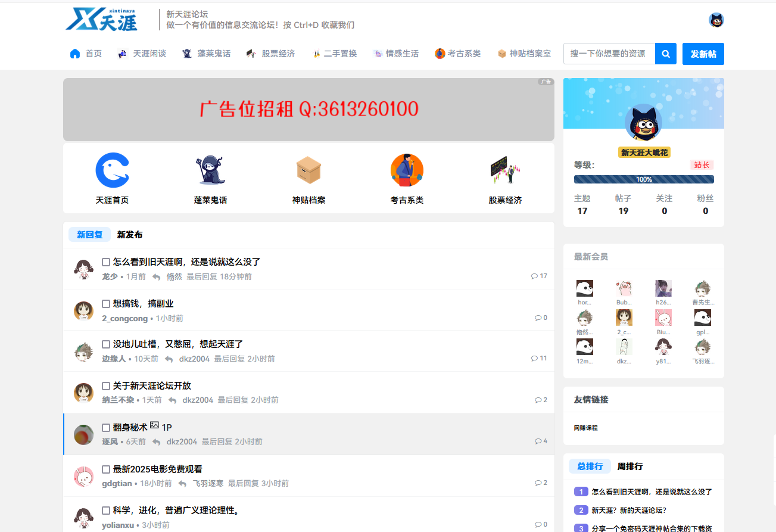Tick the checkbox for 想搞钱，搞副业
Viewport: 776px width, 532px height.
pos(105,303)
